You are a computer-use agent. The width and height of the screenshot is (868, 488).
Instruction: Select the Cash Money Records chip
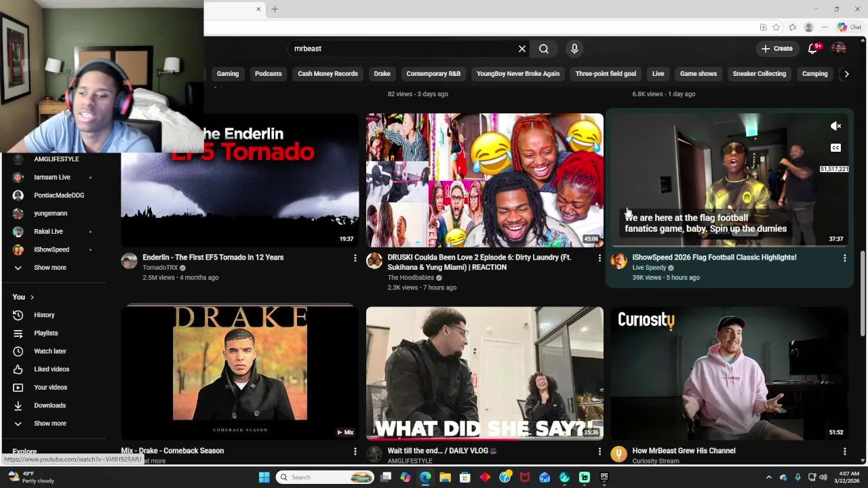[328, 74]
